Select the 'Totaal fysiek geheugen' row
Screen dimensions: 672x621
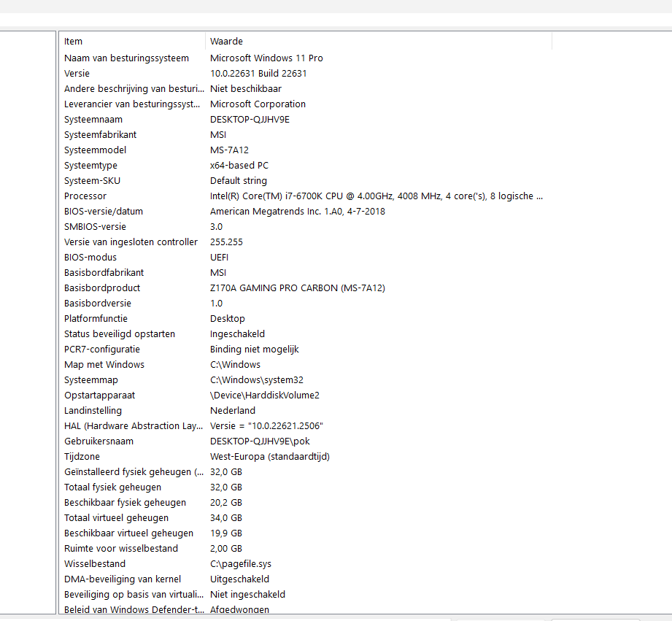pos(112,487)
